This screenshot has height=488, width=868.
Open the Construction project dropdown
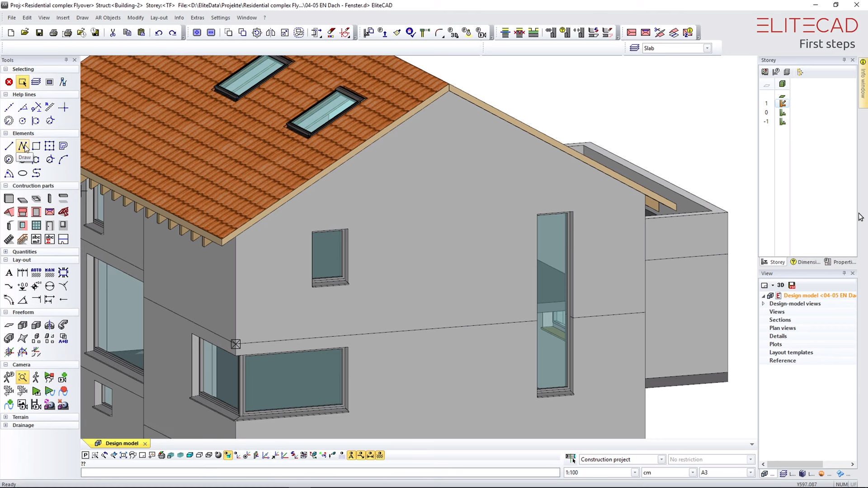tap(661, 460)
